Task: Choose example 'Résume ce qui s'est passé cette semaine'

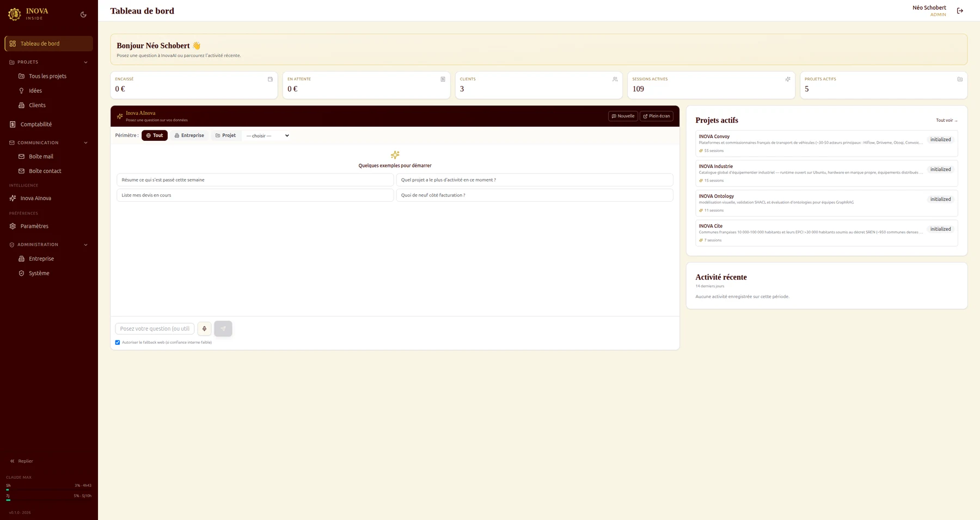Action: pyautogui.click(x=255, y=180)
